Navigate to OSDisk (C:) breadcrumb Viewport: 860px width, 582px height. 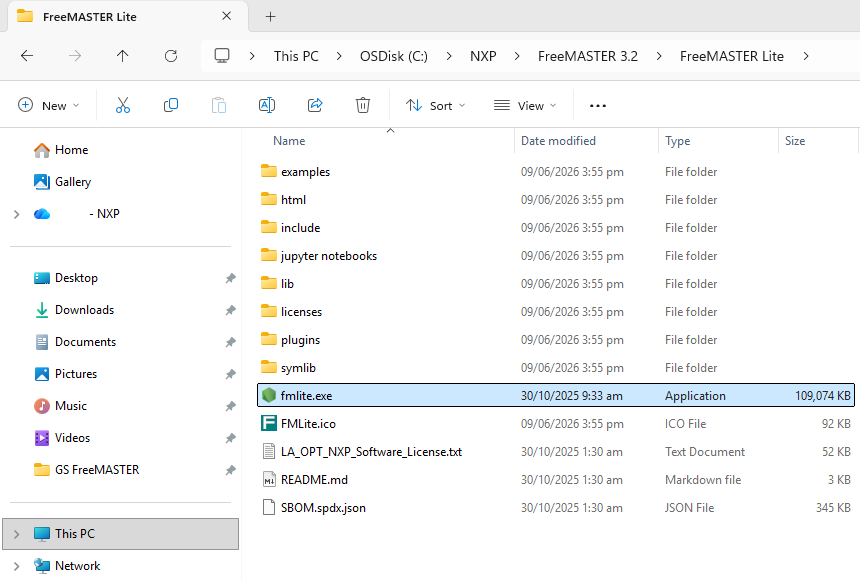click(x=394, y=56)
